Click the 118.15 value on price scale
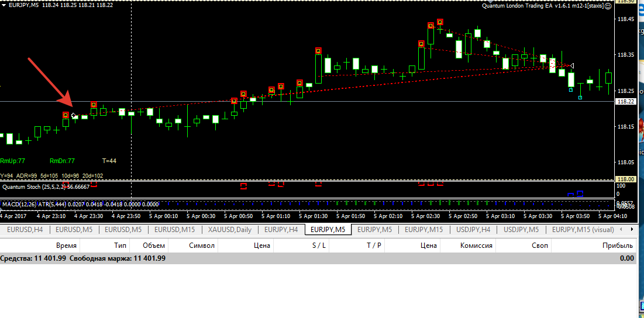The height and width of the screenshot is (318, 644). pos(625,126)
